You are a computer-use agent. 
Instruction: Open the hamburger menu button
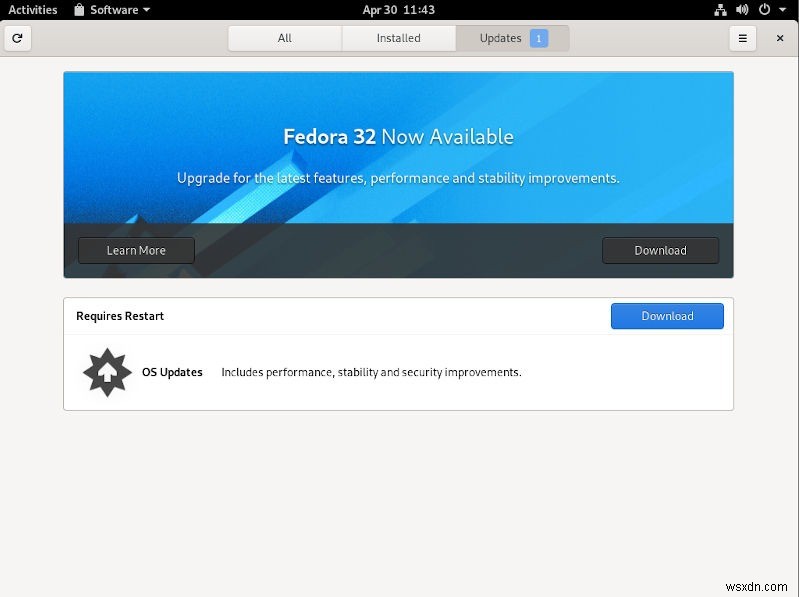click(742, 38)
